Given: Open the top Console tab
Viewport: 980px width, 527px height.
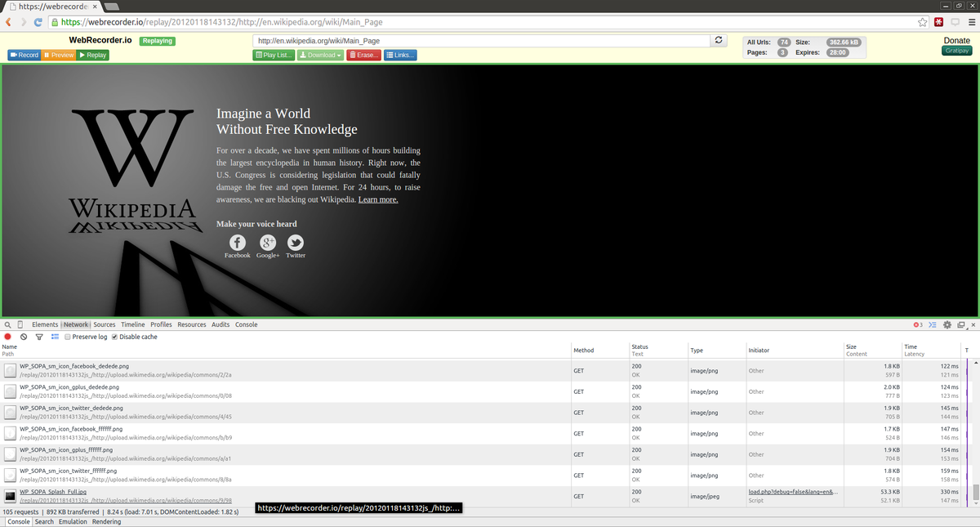Looking at the screenshot, I should 247,324.
